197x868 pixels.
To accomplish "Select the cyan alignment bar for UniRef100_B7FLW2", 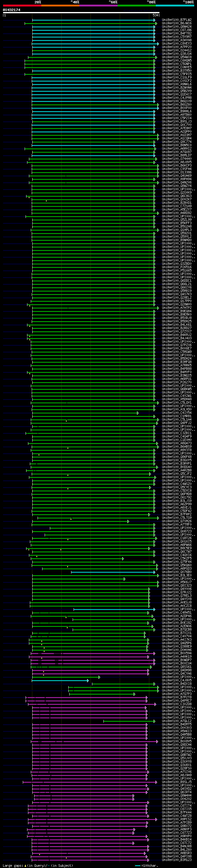I will pyautogui.click(x=94, y=20).
